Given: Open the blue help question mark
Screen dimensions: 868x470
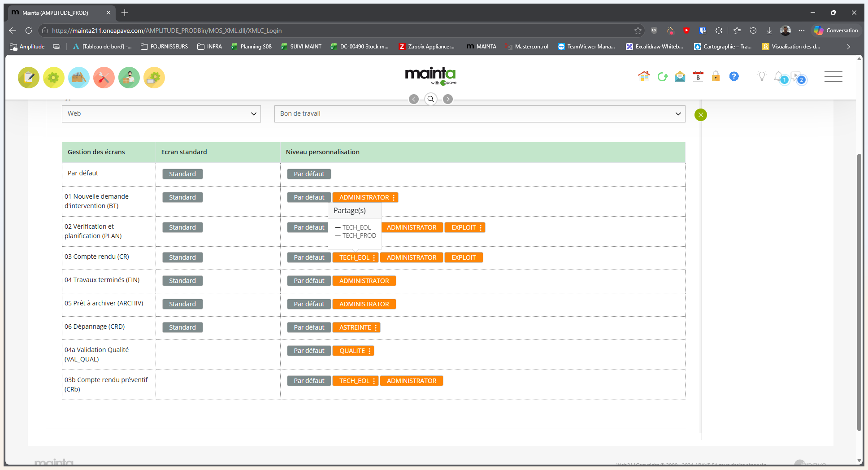Looking at the screenshot, I should point(734,77).
